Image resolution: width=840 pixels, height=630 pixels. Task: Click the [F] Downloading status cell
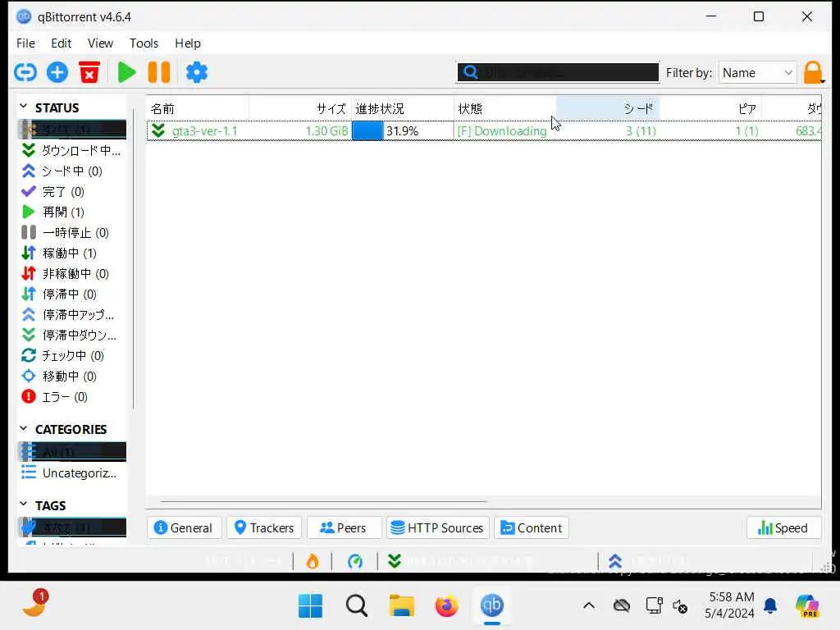tap(501, 130)
